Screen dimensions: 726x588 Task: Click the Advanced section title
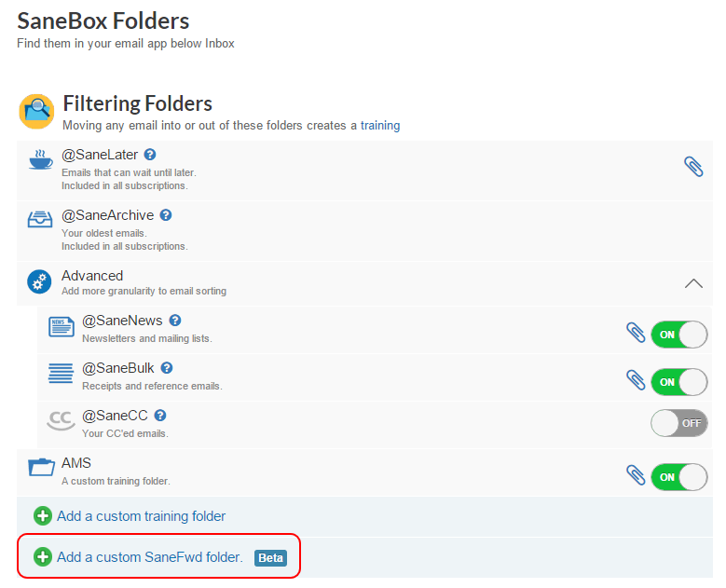coord(92,276)
